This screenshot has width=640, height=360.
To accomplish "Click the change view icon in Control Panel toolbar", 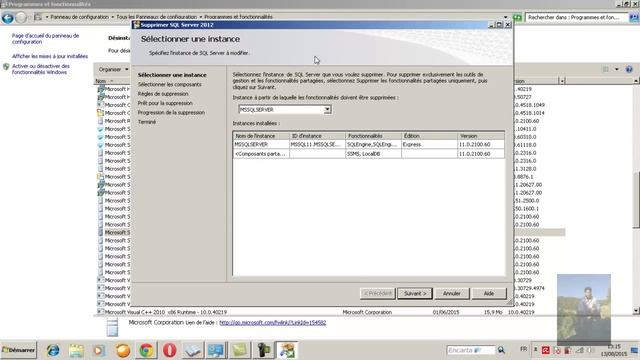I will point(606,69).
